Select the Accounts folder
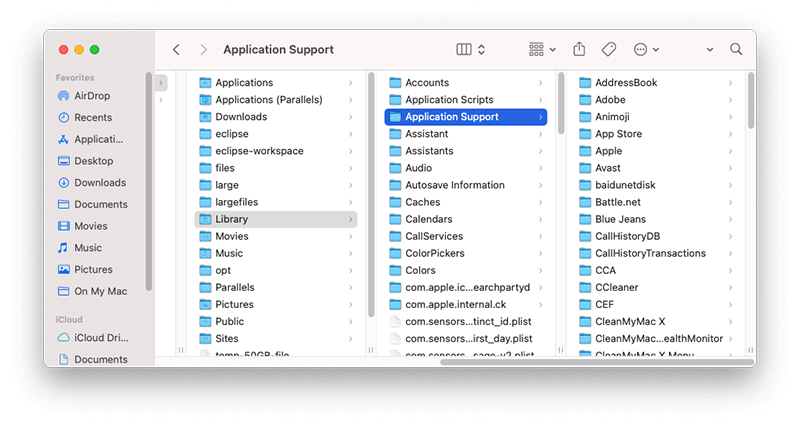Image resolution: width=800 pixels, height=425 pixels. tap(466, 83)
